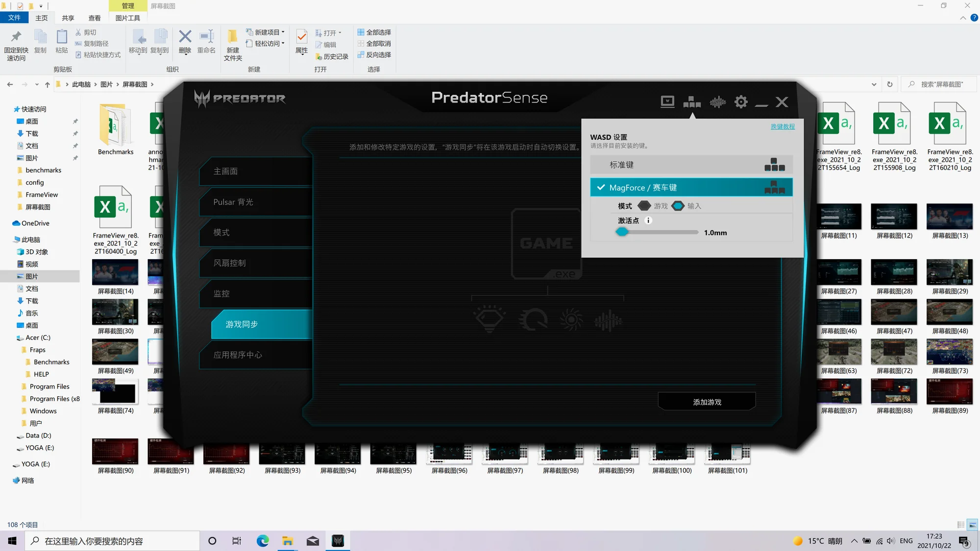Click the 添加游戏 button
The height and width of the screenshot is (551, 980).
(x=707, y=402)
